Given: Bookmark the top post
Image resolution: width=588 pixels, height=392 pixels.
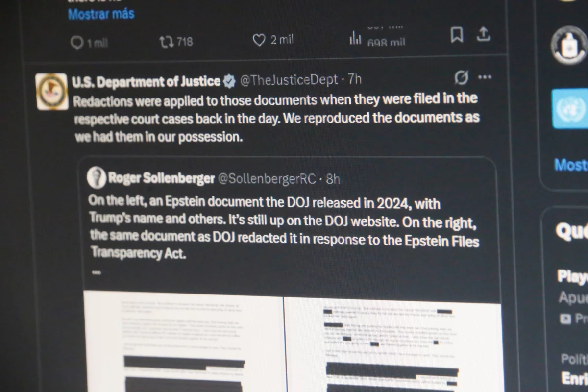Looking at the screenshot, I should point(457,35).
